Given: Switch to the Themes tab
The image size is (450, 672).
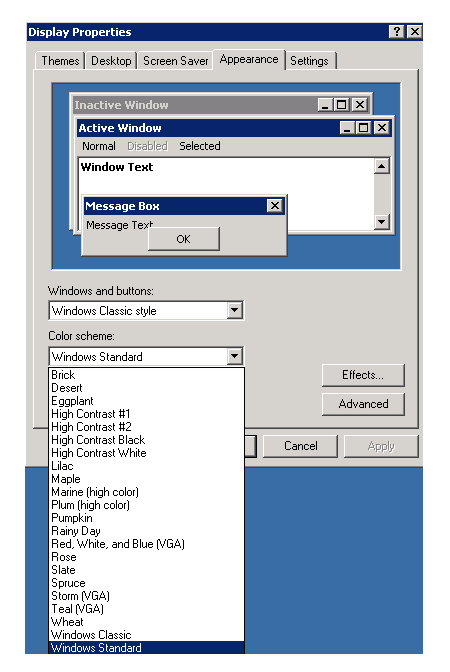Looking at the screenshot, I should 60,61.
